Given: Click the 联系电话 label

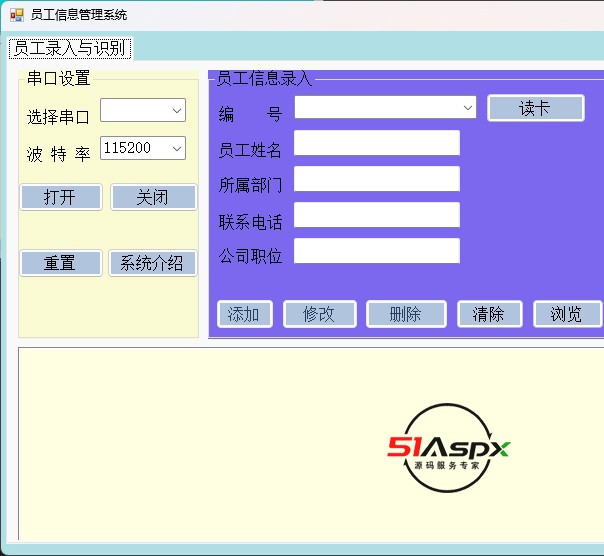Looking at the screenshot, I should click(250, 222).
